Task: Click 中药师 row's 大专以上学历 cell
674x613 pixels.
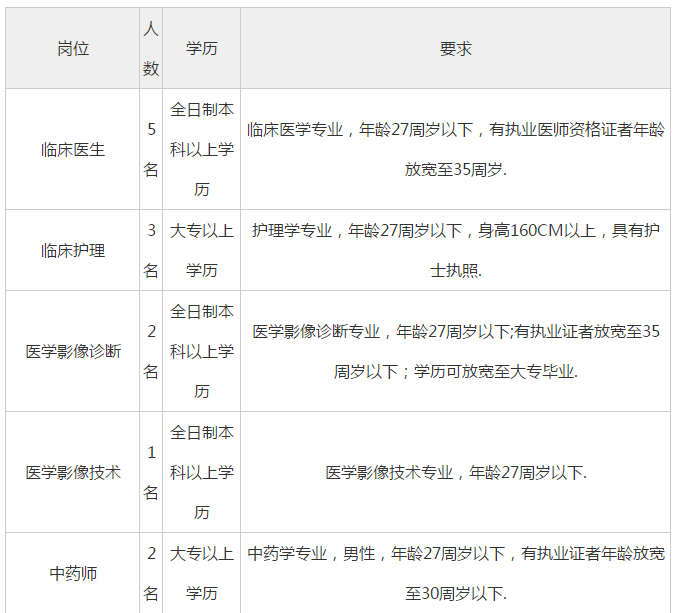Action: click(201, 573)
